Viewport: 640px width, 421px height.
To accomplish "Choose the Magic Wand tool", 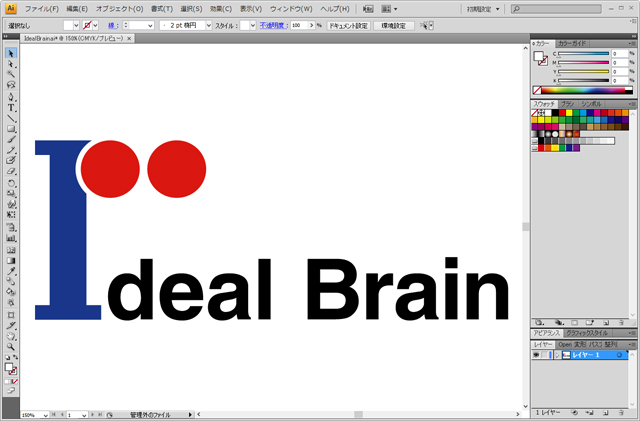I will (11, 74).
